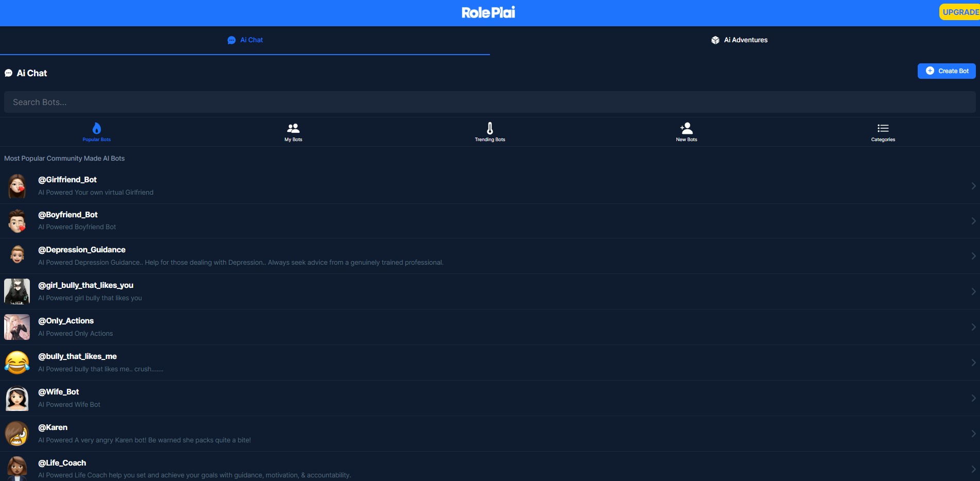This screenshot has height=481, width=980.
Task: Click 'AI Powered Your own virtual Girlfriend' description
Action: (x=96, y=193)
